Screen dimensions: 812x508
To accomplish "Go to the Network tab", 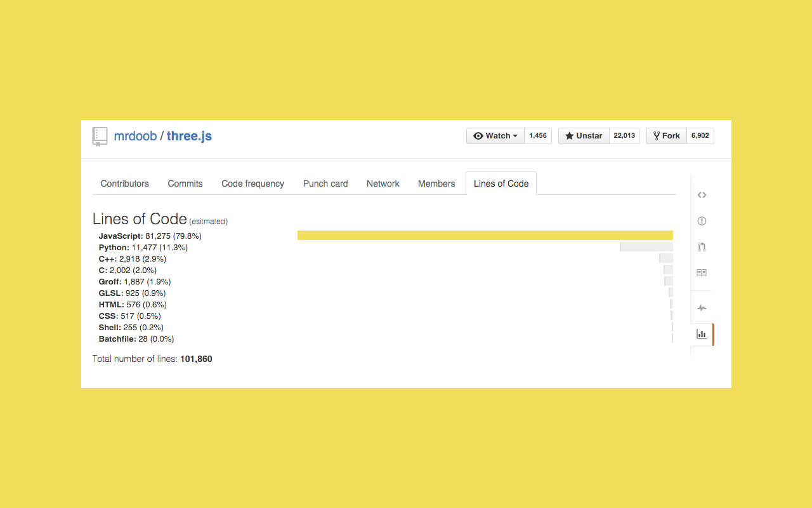I will pos(383,184).
